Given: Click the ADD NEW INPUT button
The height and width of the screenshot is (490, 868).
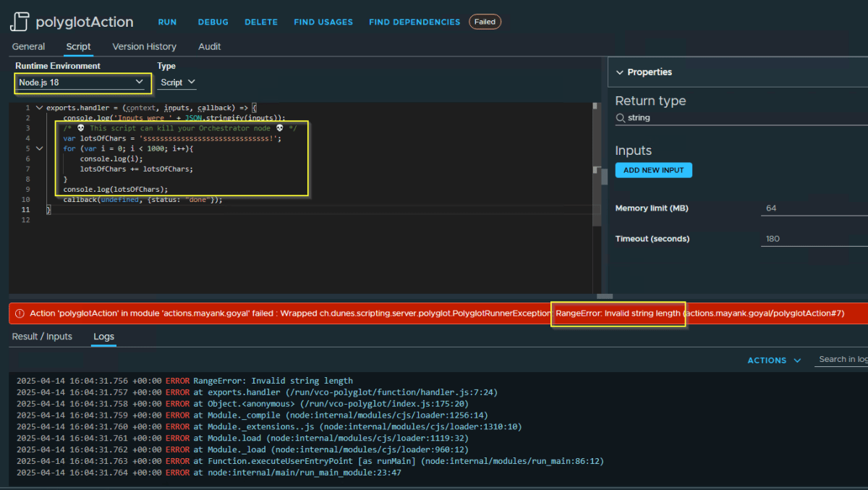Looking at the screenshot, I should click(653, 170).
